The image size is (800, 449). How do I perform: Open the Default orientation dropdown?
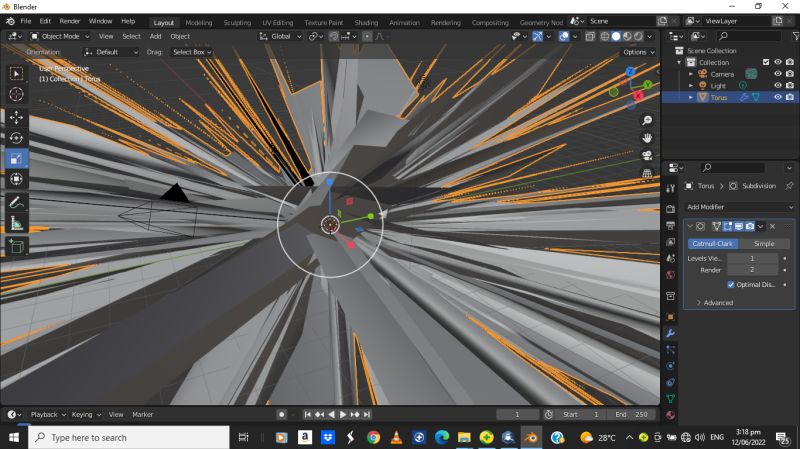[111, 52]
